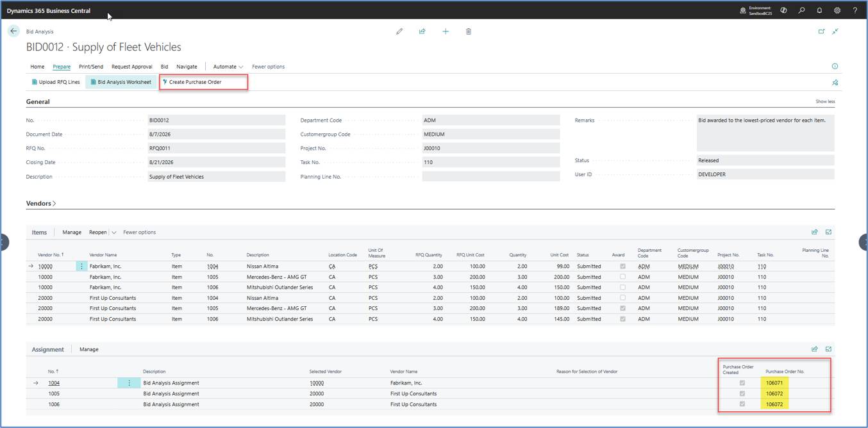
Task: Click Create Purchase Order action
Action: (192, 82)
